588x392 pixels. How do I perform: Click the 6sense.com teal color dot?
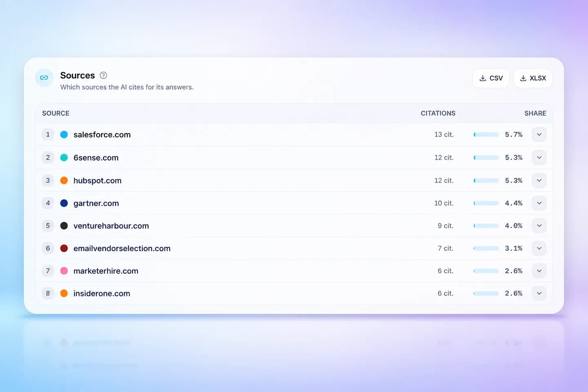(x=64, y=158)
